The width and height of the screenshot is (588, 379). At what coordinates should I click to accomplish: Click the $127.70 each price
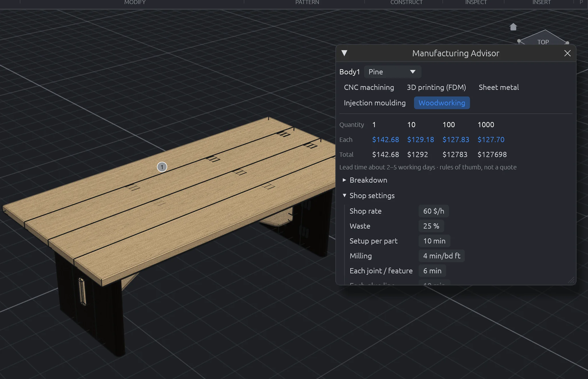[491, 140]
